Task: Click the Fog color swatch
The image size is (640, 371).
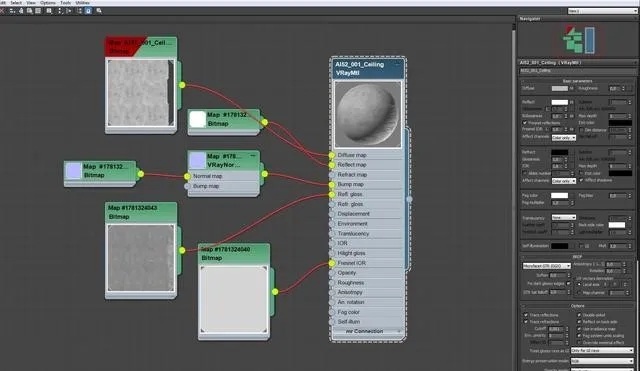Action: tap(560, 195)
